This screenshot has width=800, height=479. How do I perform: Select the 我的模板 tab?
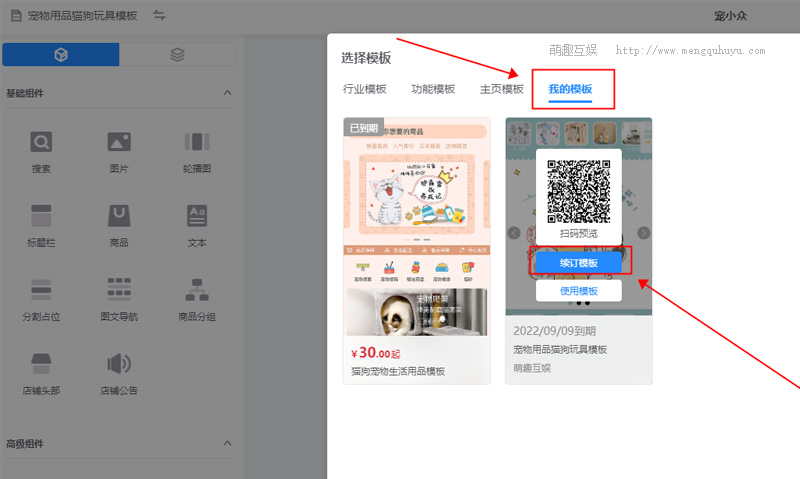[570, 89]
